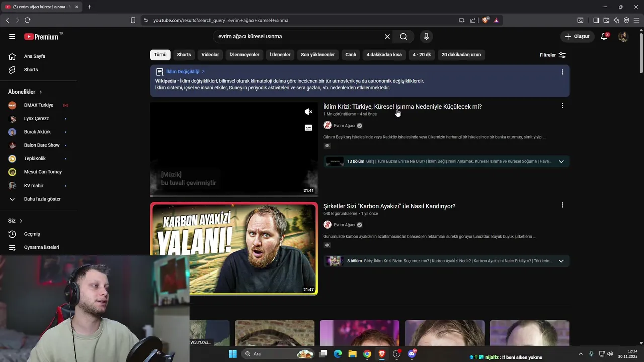Open the Brave Shields lion icon
Screen dimensions: 644x362
point(486,20)
